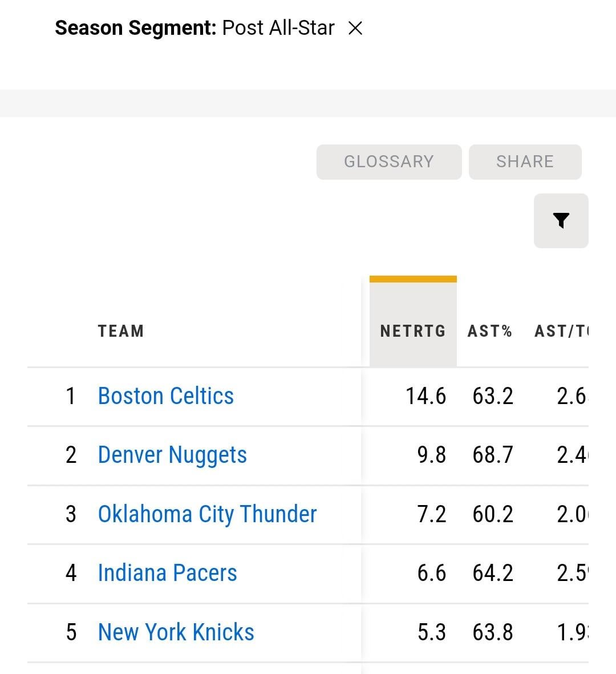Remove the Post All-Star season segment filter

[355, 29]
